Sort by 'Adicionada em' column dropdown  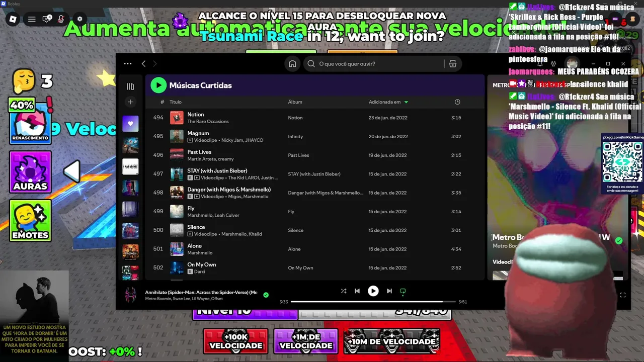tap(388, 102)
